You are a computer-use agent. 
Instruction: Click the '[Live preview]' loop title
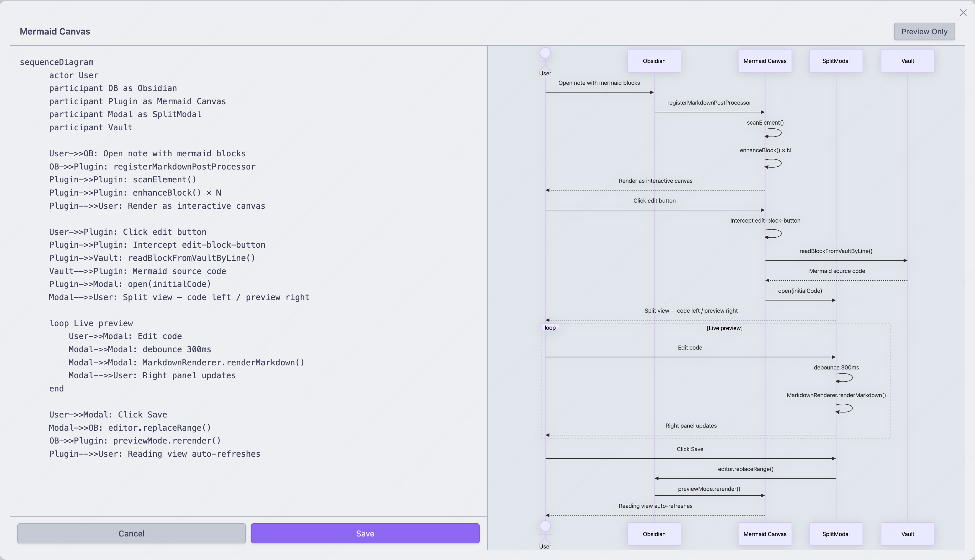pos(725,328)
